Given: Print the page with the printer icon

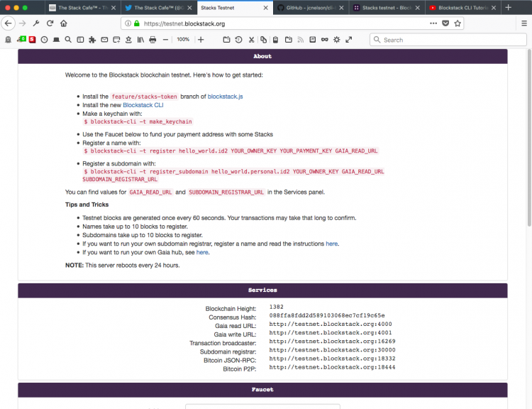Looking at the screenshot, I should [153, 40].
